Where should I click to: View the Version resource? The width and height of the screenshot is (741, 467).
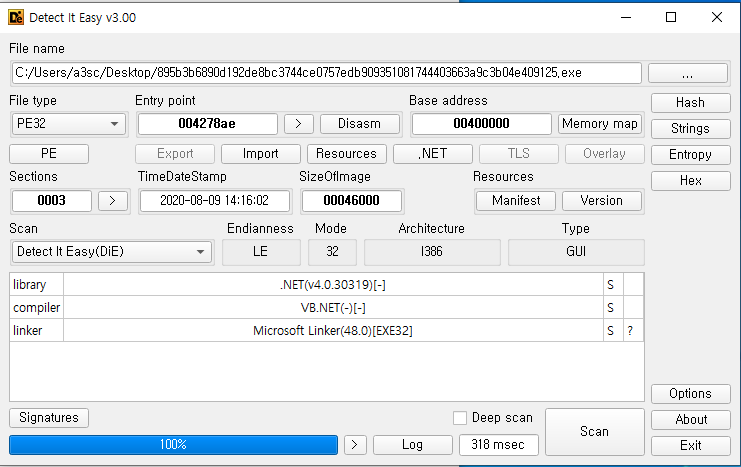602,201
